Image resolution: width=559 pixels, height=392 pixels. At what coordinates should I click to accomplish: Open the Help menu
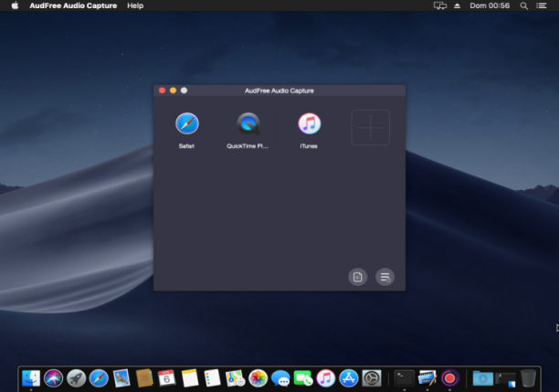[x=135, y=5]
